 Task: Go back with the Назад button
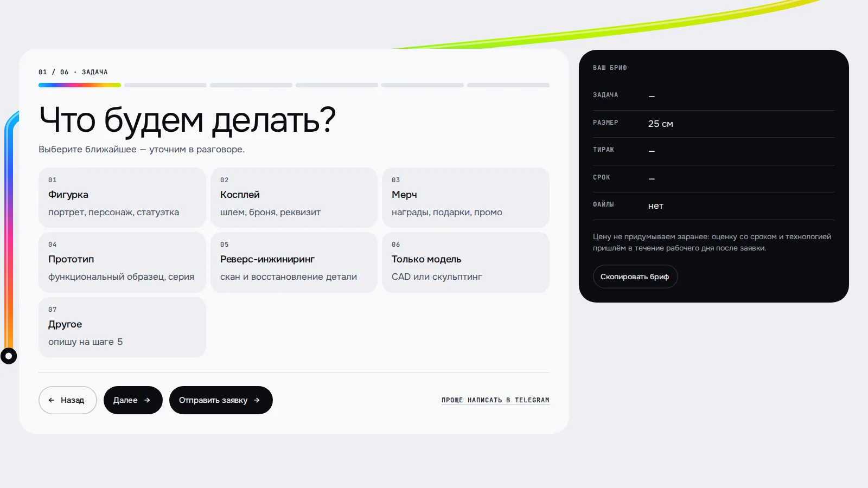click(68, 400)
